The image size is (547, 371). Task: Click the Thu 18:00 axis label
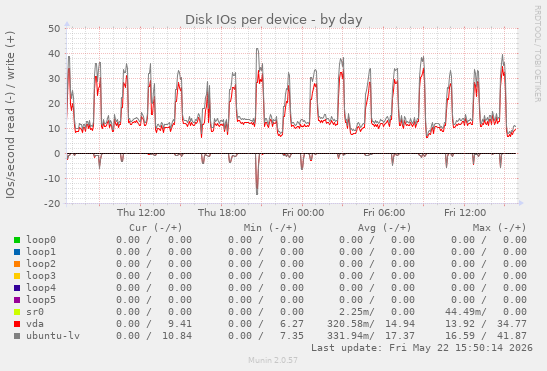(x=222, y=213)
